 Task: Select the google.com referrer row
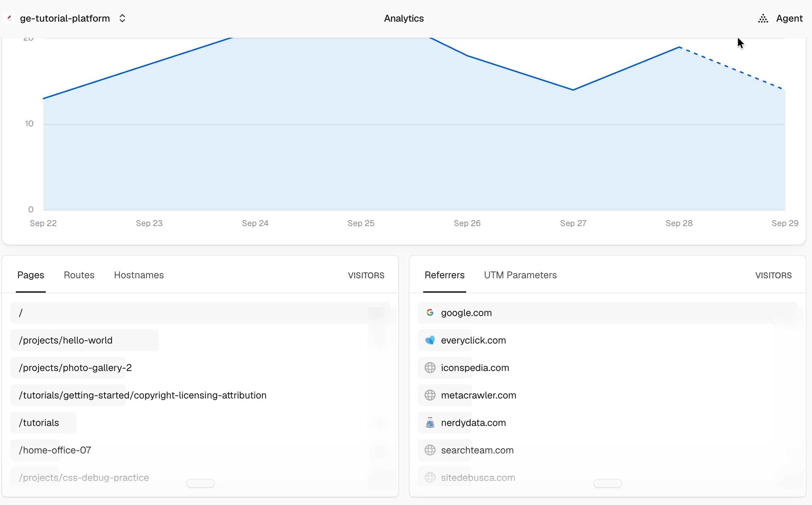[x=607, y=313]
